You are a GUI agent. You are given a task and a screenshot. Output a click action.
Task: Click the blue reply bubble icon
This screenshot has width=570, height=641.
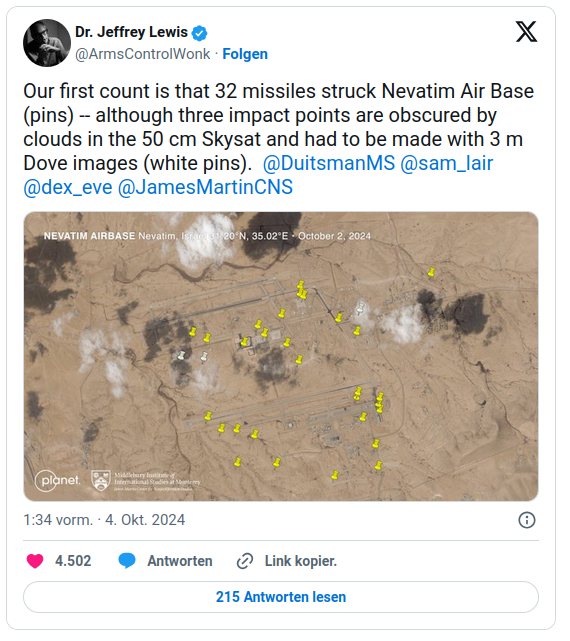(x=127, y=561)
